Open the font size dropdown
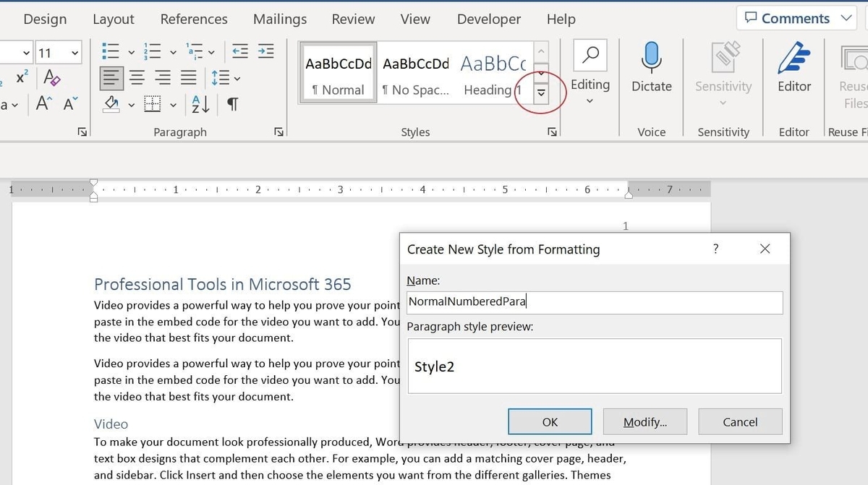 (x=73, y=52)
